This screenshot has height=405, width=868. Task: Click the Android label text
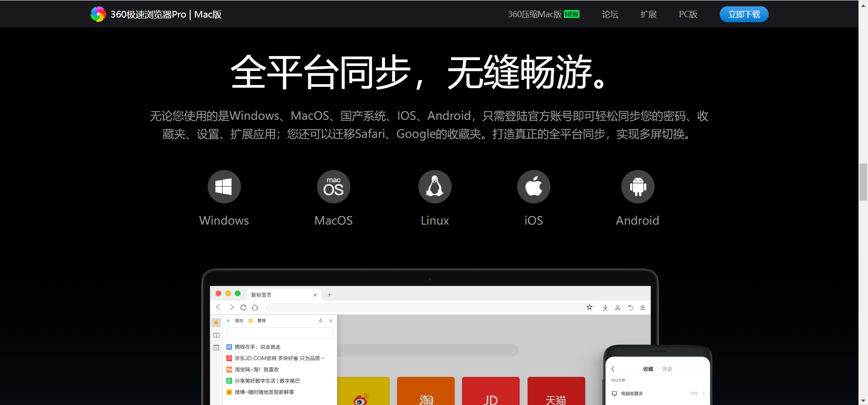point(638,221)
